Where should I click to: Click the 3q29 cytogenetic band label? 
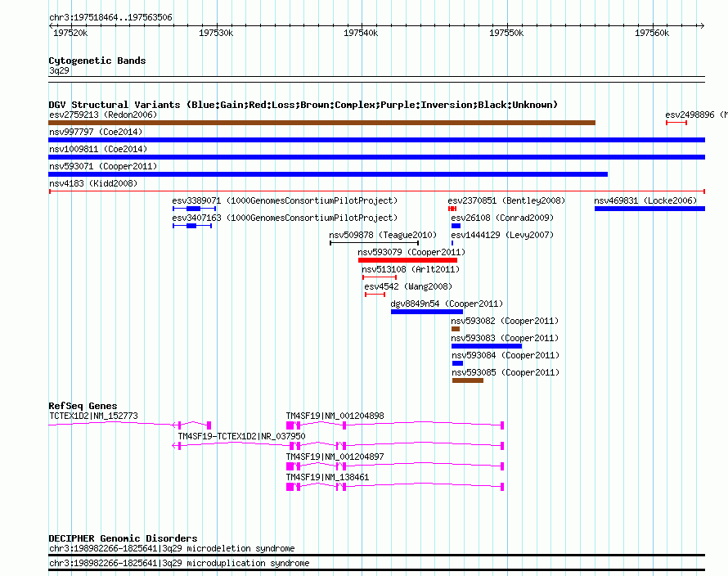click(x=59, y=70)
